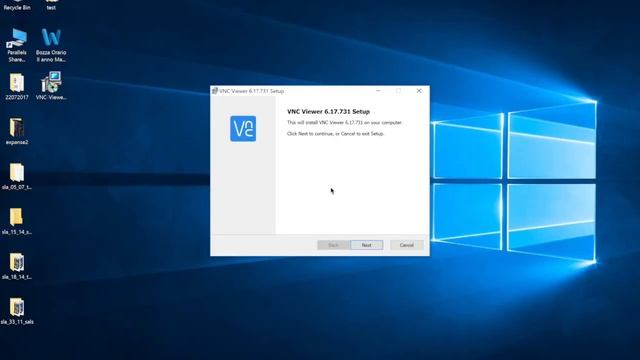Viewport: 640px width, 360px height.
Task: Click the VNC logo in the setup dialog
Action: click(243, 129)
